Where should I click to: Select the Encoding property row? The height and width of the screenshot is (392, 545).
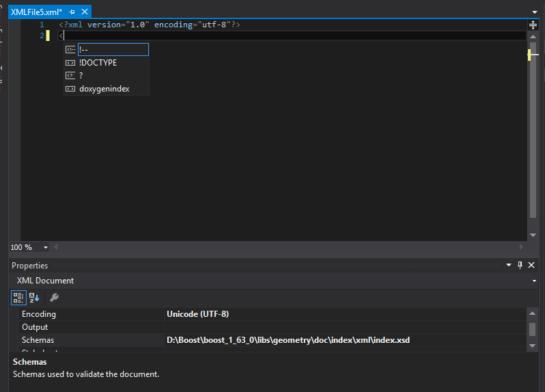tap(39, 314)
